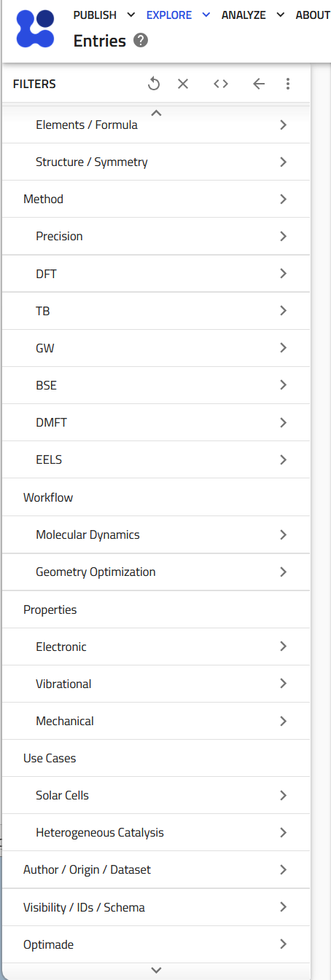Expand the Elements / Formula filter
Viewport: 331px width, 980px height.
(156, 125)
